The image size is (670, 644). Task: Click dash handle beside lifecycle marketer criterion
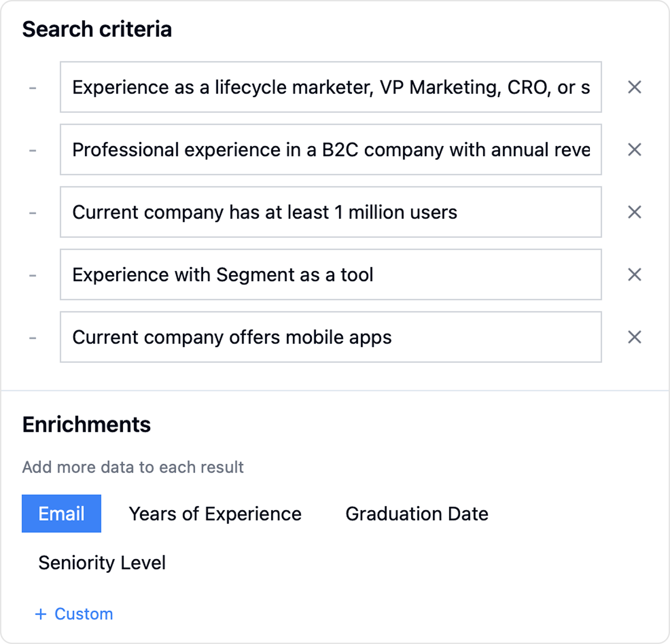(33, 87)
